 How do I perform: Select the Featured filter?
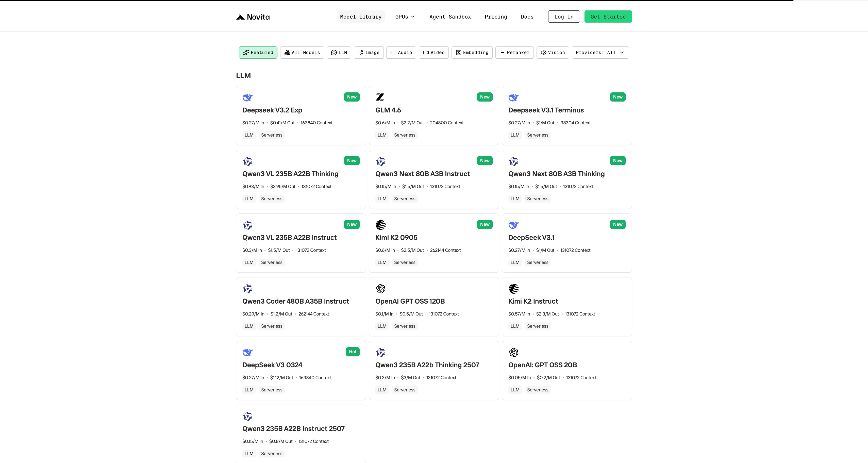click(258, 53)
